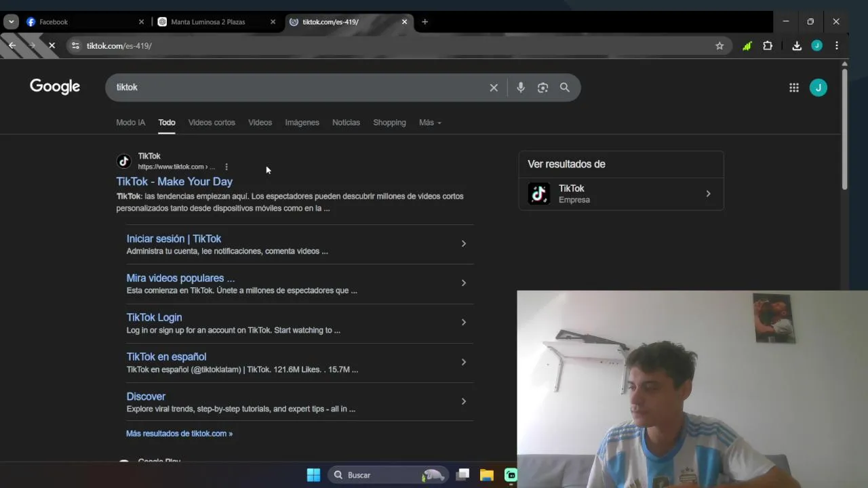This screenshot has width=868, height=488.
Task: Open File Explorer from the taskbar
Action: click(x=487, y=475)
